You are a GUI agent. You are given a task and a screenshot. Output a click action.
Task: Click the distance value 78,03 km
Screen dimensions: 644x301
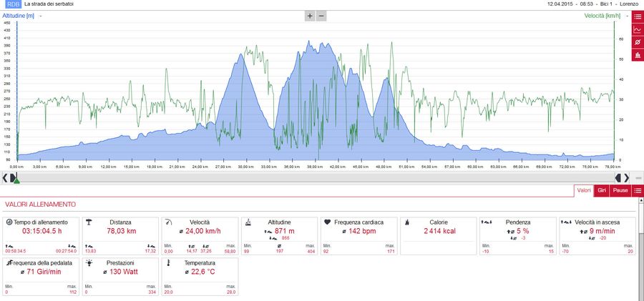(x=121, y=231)
